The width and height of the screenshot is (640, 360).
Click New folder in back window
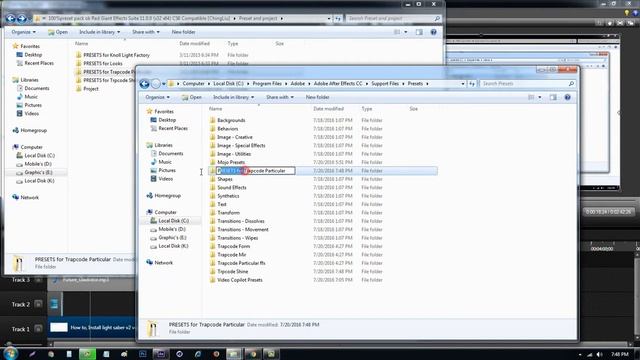coord(183,32)
